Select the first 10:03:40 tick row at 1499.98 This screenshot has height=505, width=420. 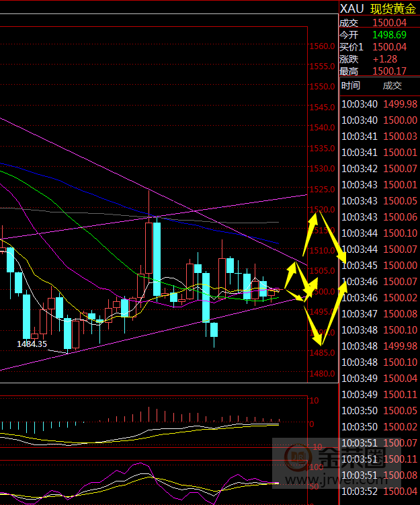click(x=380, y=104)
